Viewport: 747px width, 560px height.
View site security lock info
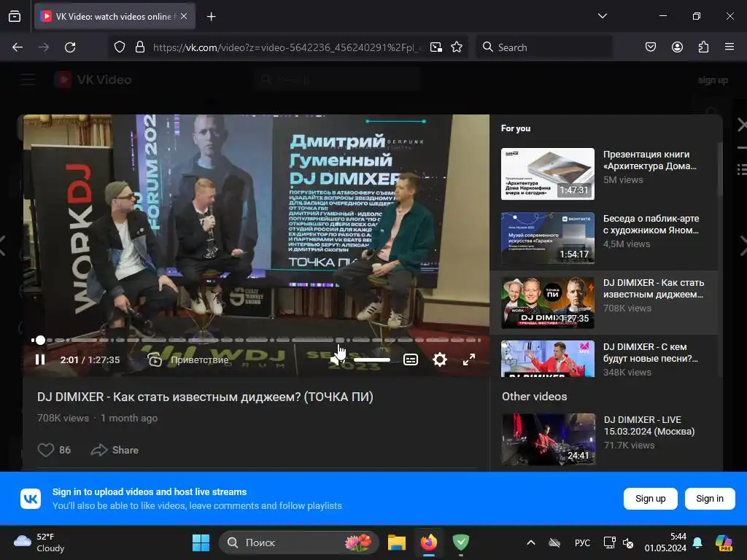click(139, 47)
